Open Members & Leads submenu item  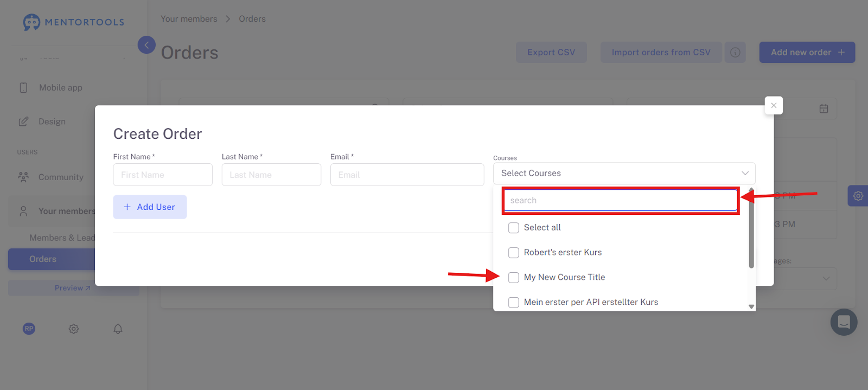[62, 238]
